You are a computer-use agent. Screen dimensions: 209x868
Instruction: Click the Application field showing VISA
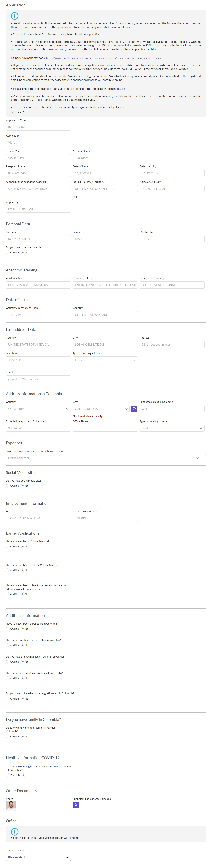click(x=38, y=142)
